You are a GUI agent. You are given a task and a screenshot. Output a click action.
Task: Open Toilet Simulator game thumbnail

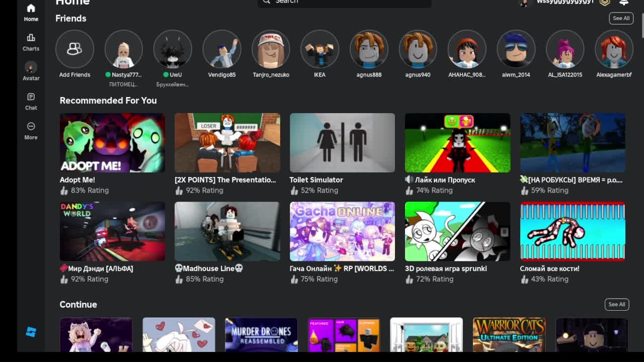coord(342,143)
